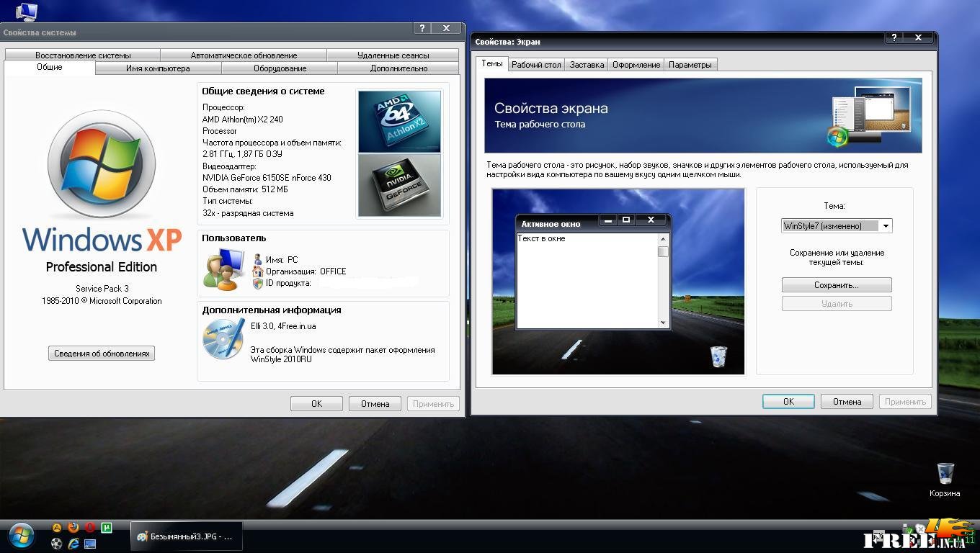Click the AMD Athlon X2 logo image

click(x=399, y=121)
